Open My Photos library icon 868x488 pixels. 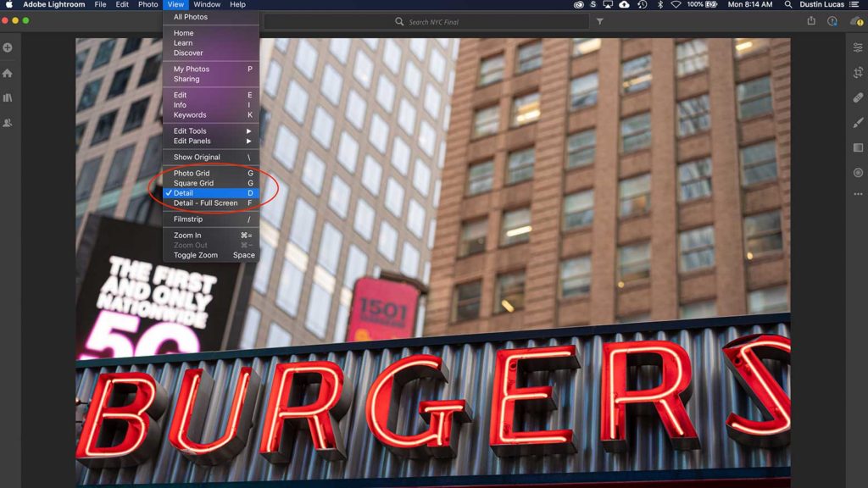coord(8,98)
